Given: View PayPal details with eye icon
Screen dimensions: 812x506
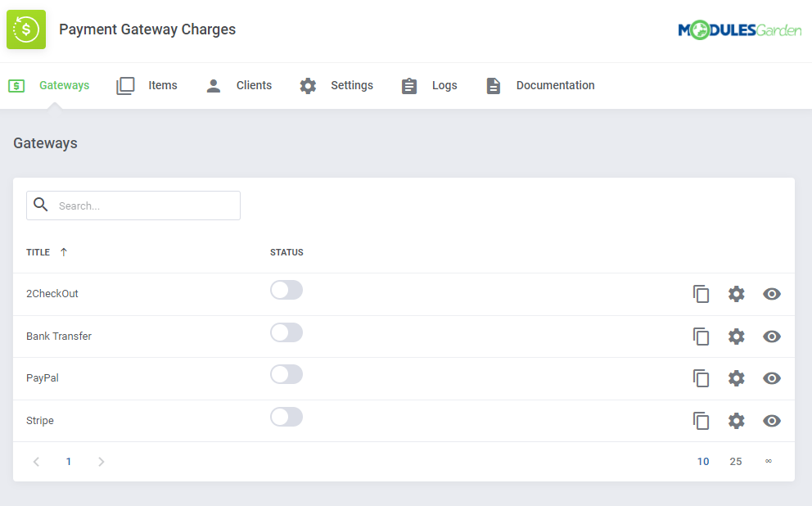Looking at the screenshot, I should tap(772, 378).
